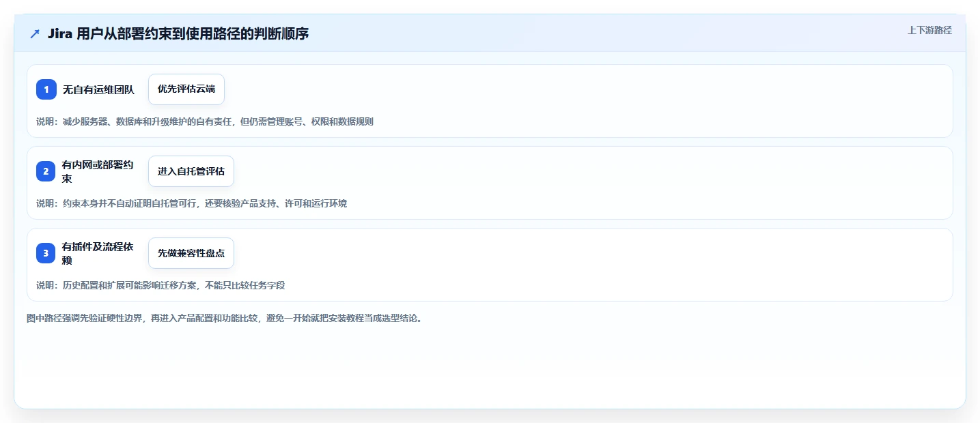This screenshot has width=980, height=423.
Task: Click the 上下游路径 label in the header
Action: tap(929, 30)
